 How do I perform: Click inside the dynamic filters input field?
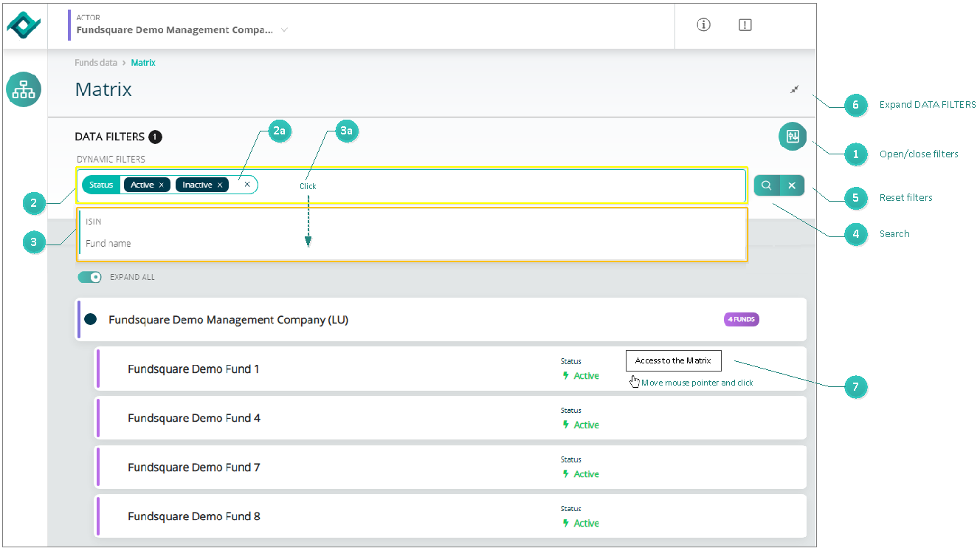tap(502, 185)
